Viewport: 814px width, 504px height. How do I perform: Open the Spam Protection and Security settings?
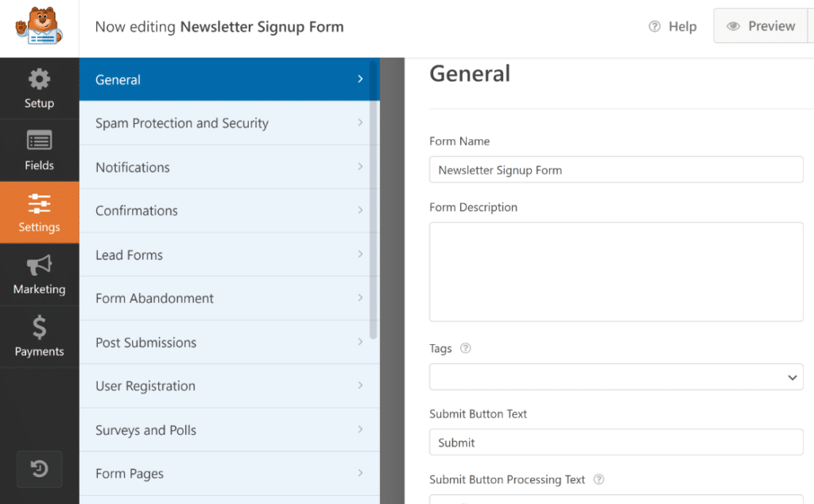[x=229, y=123]
